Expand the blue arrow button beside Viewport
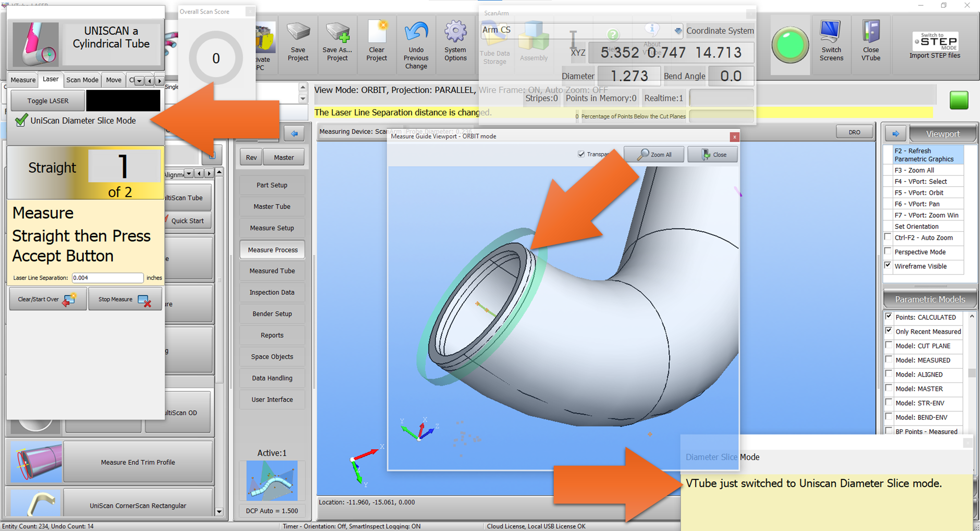Viewport: 980px width, 531px height. tap(895, 133)
